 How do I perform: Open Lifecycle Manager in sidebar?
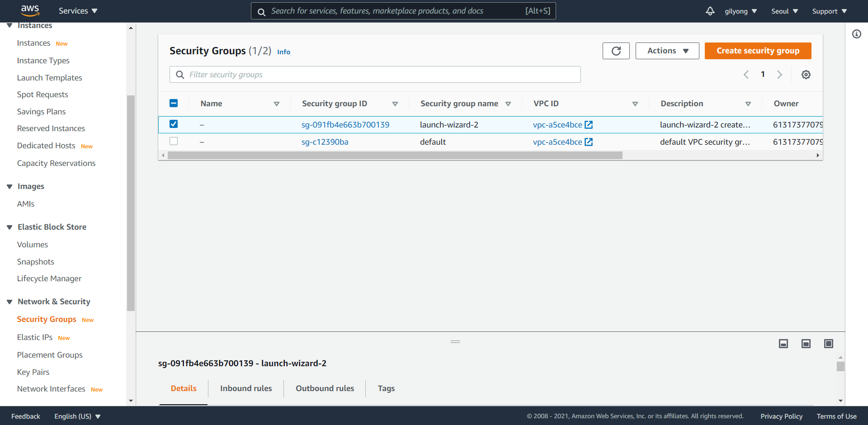[49, 279]
